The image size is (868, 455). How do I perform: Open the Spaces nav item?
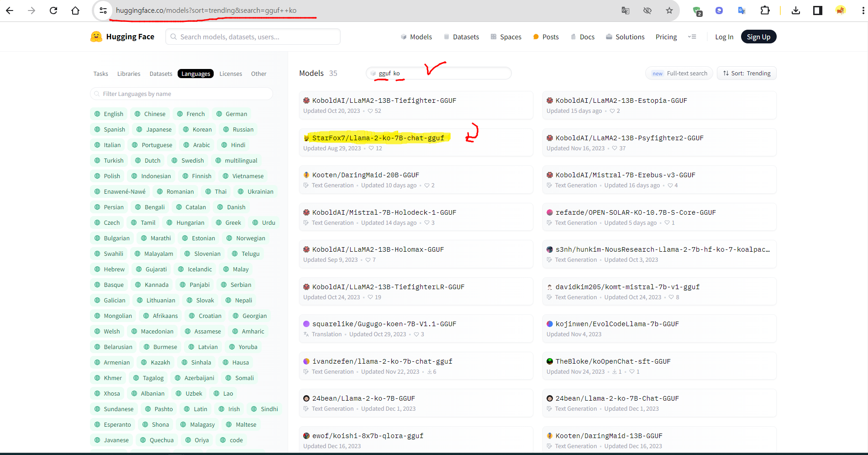[x=506, y=37]
